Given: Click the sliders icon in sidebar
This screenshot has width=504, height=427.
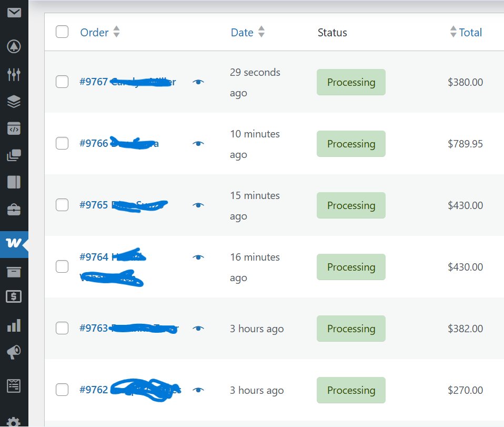Looking at the screenshot, I should (x=14, y=74).
